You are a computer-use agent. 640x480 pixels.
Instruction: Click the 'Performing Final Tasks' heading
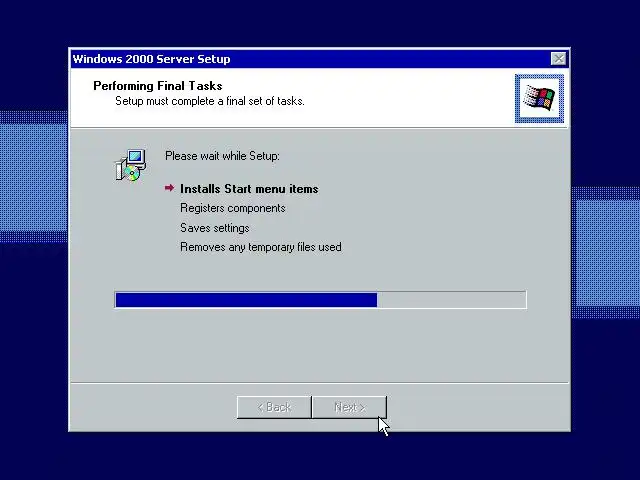(158, 86)
